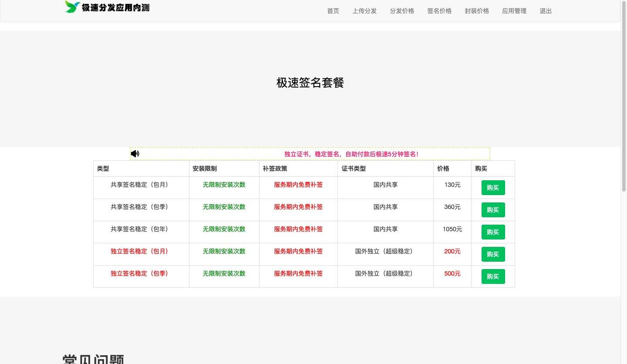Click the 极速签名套餐 page heading

point(310,83)
